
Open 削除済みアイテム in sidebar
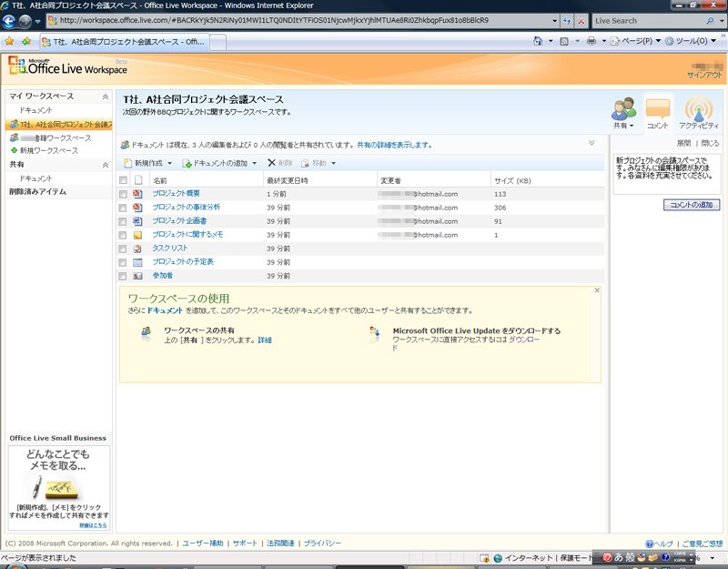(x=37, y=191)
